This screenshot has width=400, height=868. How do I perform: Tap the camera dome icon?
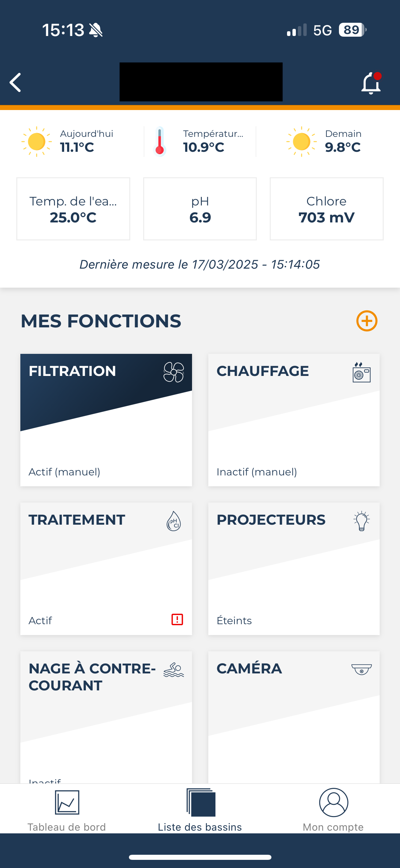361,669
